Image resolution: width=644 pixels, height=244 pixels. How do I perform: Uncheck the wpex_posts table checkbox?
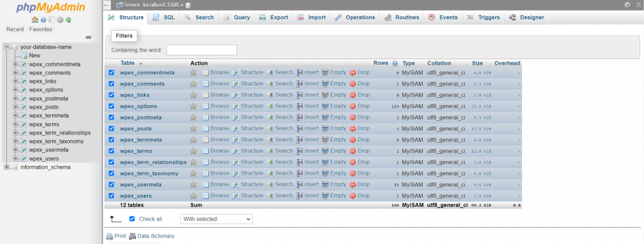[x=111, y=128]
